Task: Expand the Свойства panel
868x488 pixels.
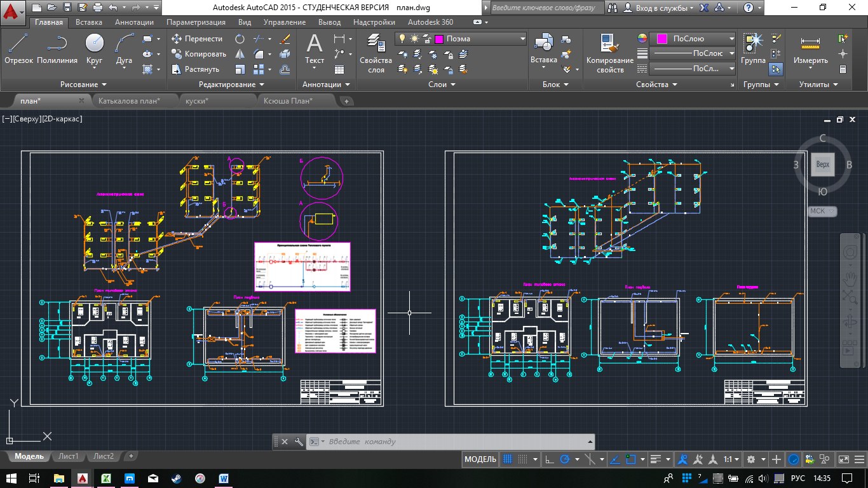Action: click(x=657, y=85)
